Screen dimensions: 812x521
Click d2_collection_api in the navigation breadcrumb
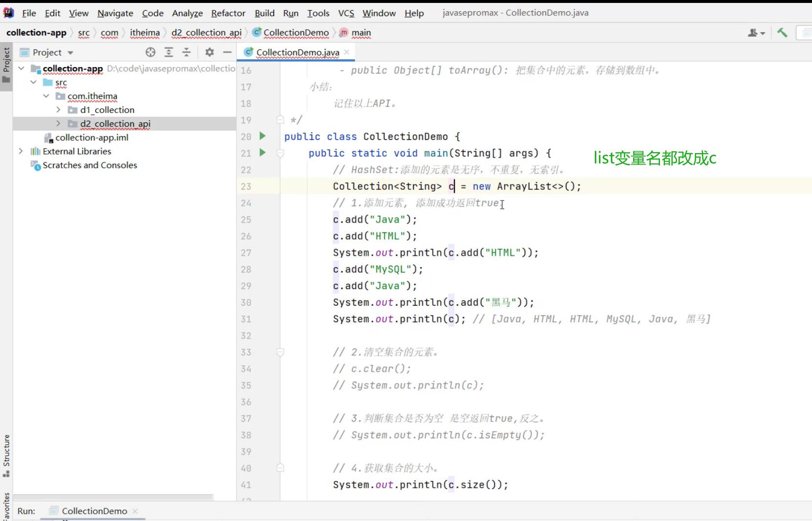coord(206,33)
